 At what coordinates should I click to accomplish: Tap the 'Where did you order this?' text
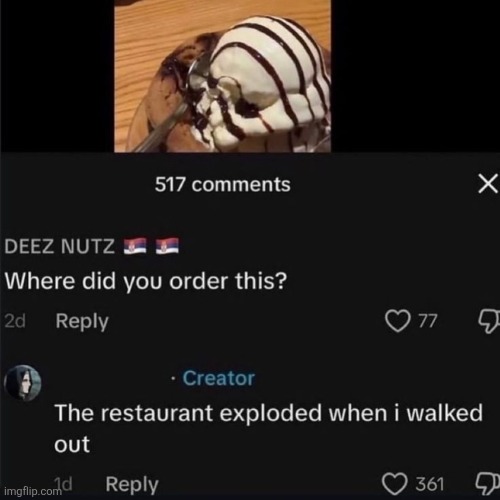[146, 281]
